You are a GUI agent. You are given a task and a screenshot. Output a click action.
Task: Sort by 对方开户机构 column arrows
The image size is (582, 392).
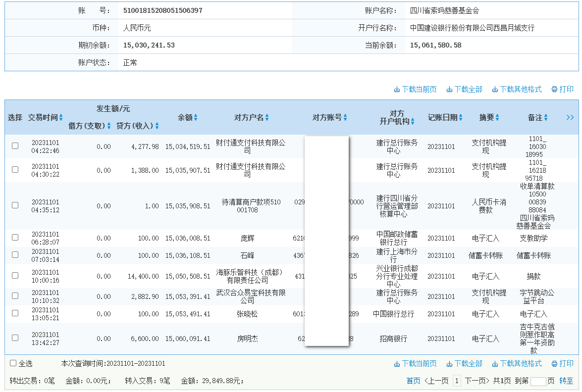point(413,122)
